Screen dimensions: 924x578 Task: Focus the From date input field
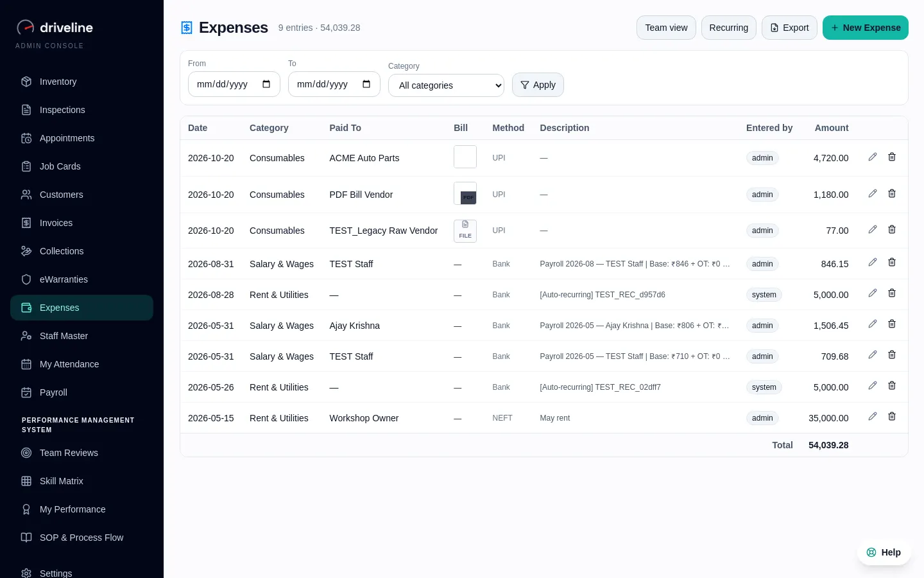coord(234,84)
